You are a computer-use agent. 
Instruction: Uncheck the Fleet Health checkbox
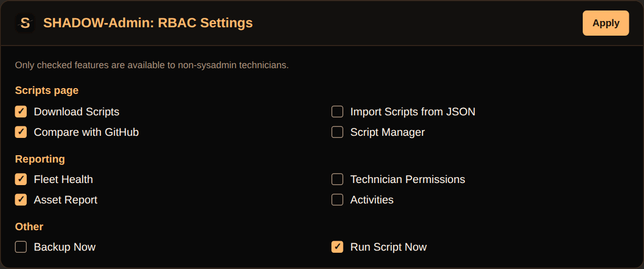[21, 179]
